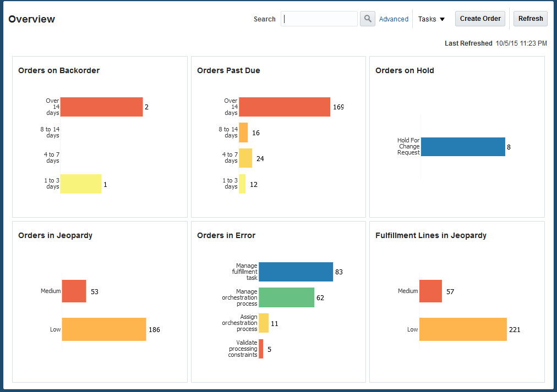The image size is (557, 392).
Task: Open the Advanced search link
Action: pyautogui.click(x=394, y=19)
